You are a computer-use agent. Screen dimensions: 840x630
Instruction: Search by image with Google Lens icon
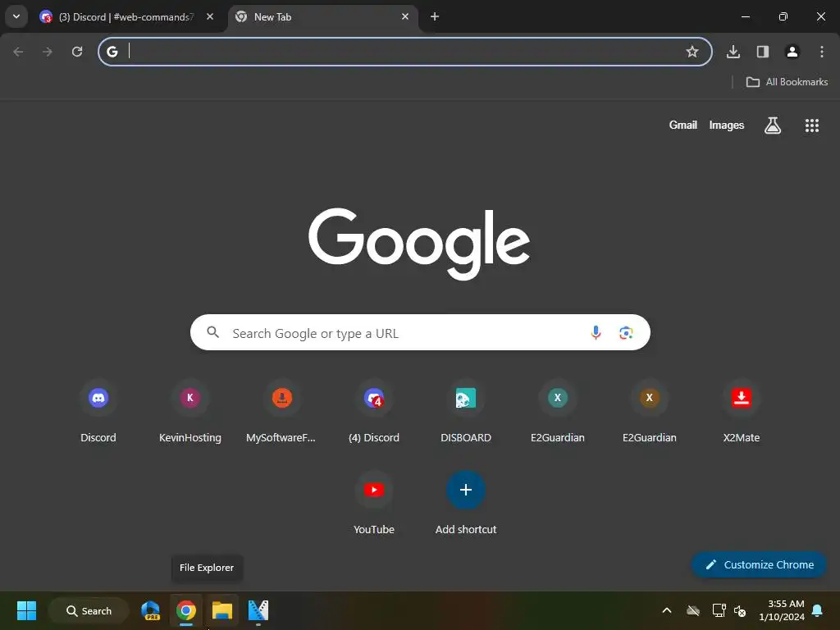[626, 333]
